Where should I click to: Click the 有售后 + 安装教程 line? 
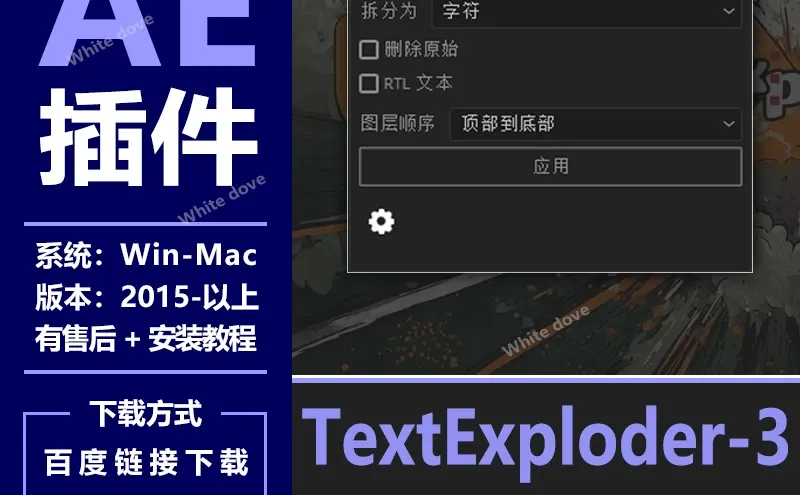pos(146,338)
